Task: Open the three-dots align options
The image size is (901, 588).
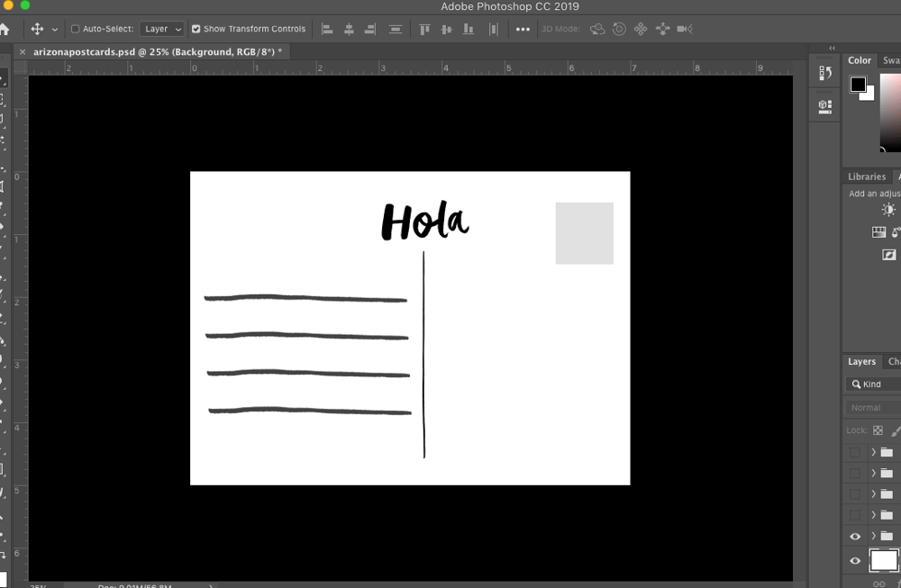Action: [523, 30]
